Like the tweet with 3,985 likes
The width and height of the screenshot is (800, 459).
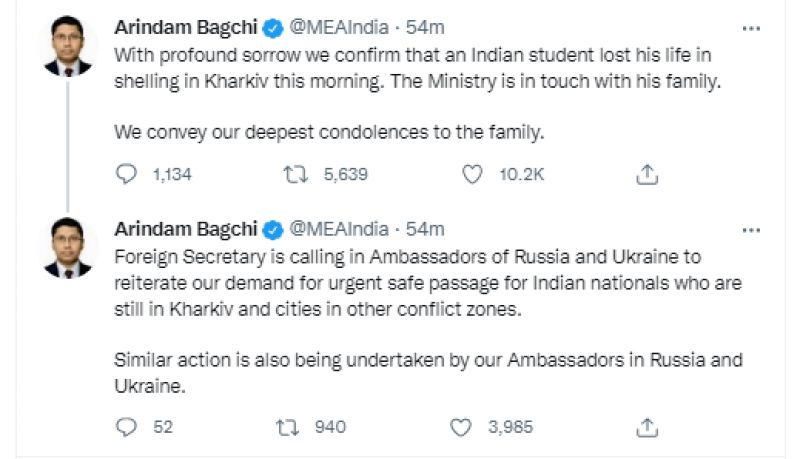click(460, 427)
